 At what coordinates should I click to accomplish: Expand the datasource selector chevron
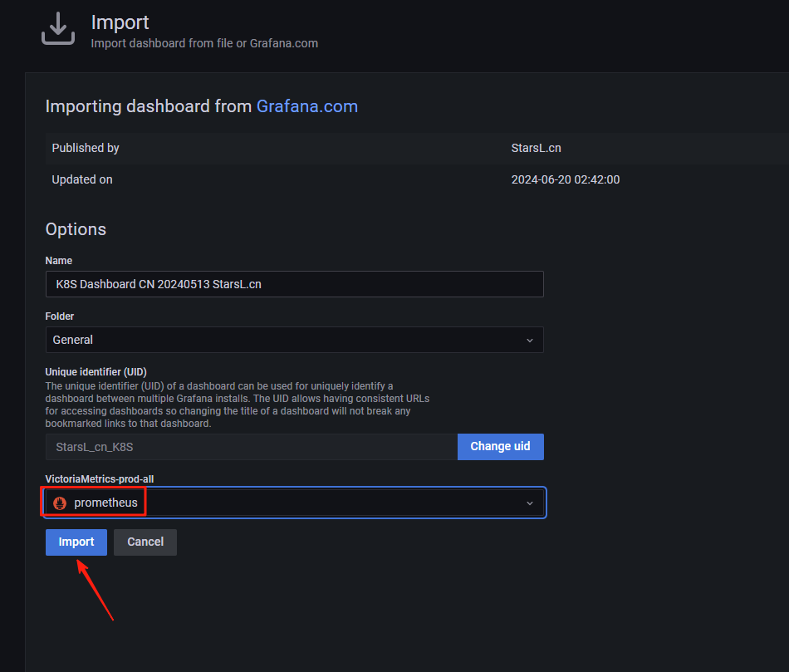tap(529, 503)
